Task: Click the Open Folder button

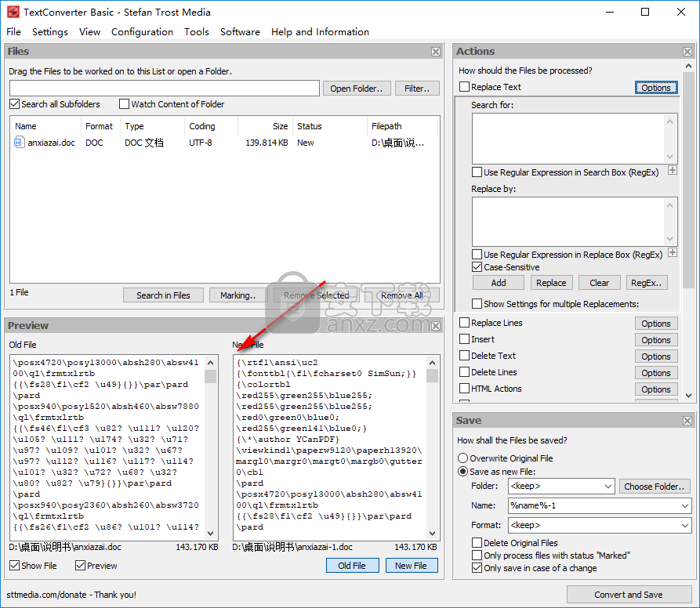Action: click(x=357, y=89)
